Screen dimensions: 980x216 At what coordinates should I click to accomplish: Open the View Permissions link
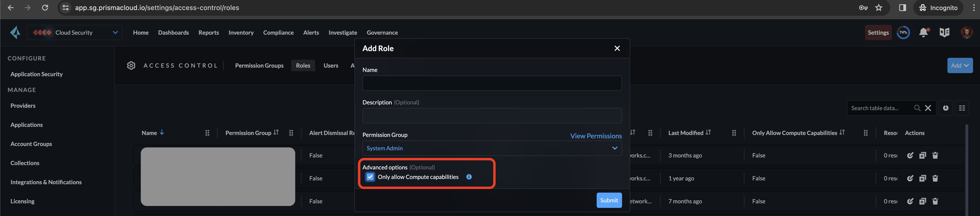pos(596,136)
